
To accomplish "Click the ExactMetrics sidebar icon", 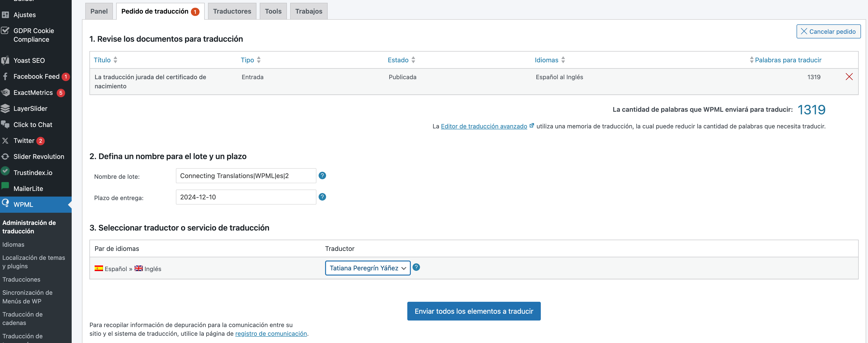I will point(5,92).
